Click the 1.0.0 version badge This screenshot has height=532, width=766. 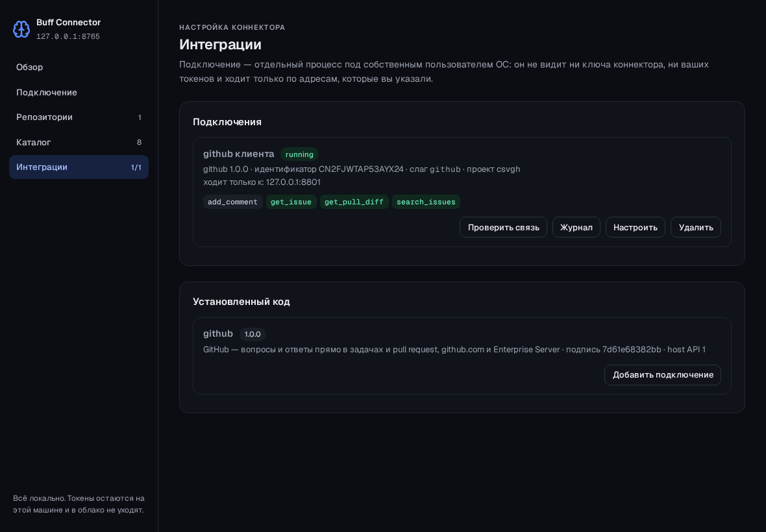pos(253,334)
